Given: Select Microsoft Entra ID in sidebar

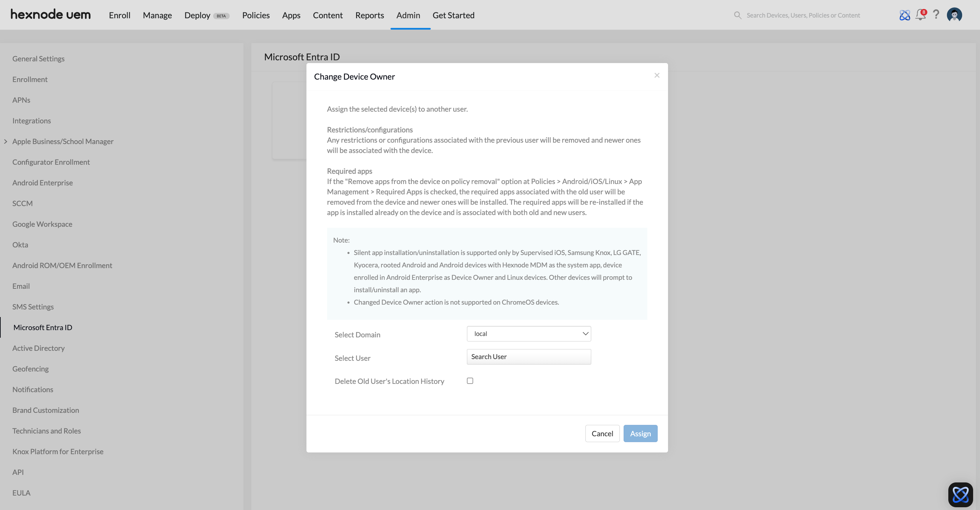Looking at the screenshot, I should click(43, 327).
